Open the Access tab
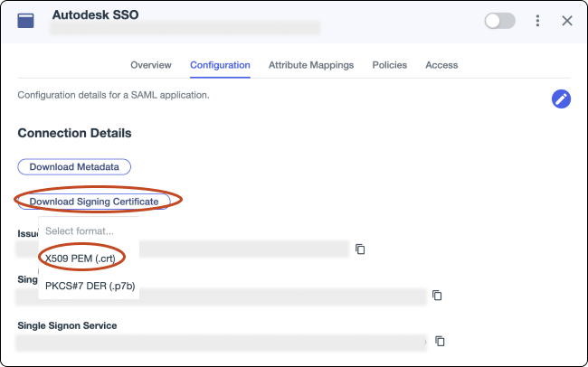The height and width of the screenshot is (367, 588). coord(441,65)
